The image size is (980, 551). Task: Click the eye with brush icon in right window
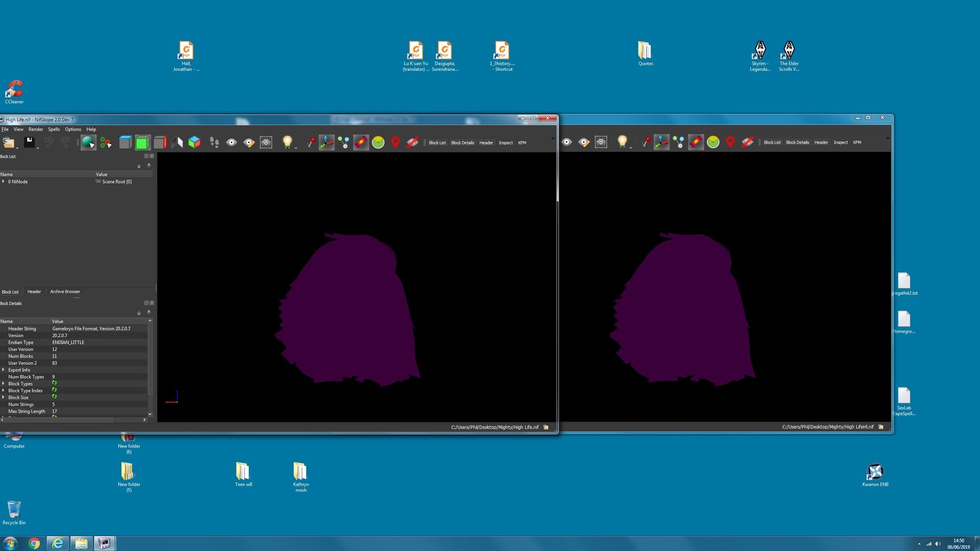point(584,142)
